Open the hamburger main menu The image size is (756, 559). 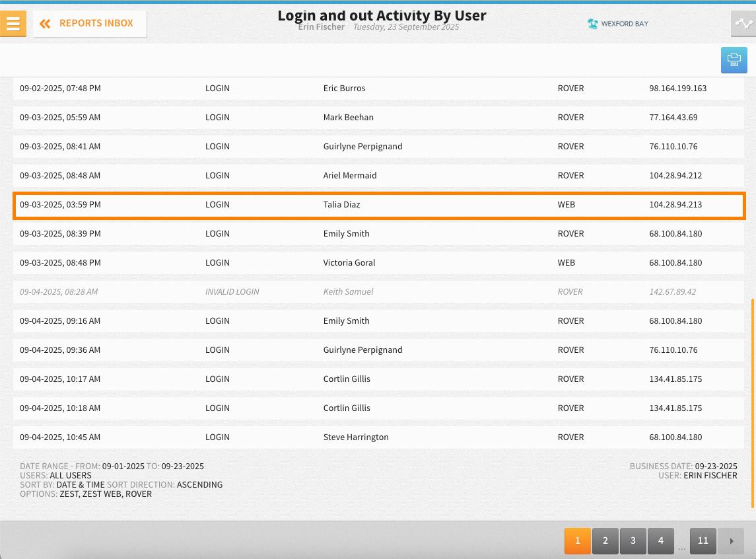pyautogui.click(x=13, y=23)
